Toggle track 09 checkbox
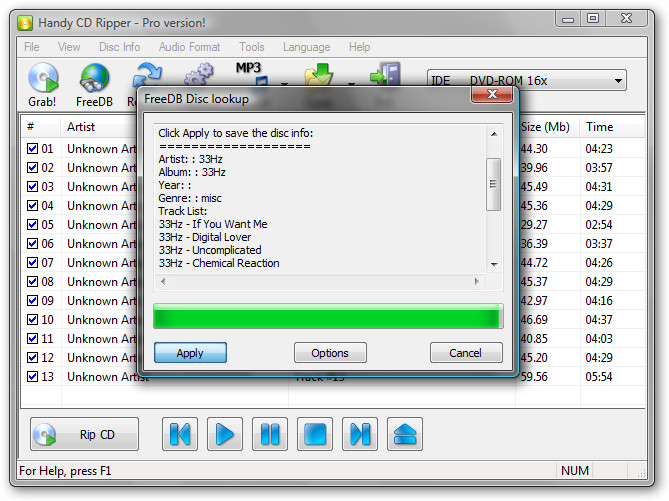Screen dimensions: 669x501 32,300
